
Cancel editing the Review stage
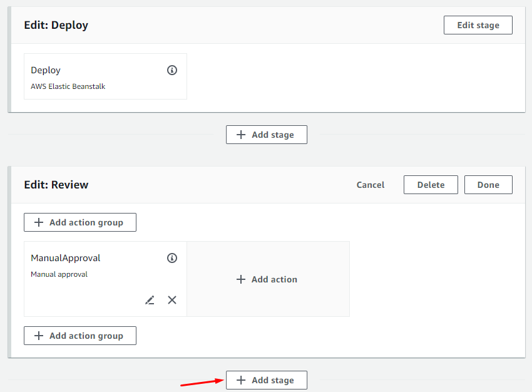[371, 185]
